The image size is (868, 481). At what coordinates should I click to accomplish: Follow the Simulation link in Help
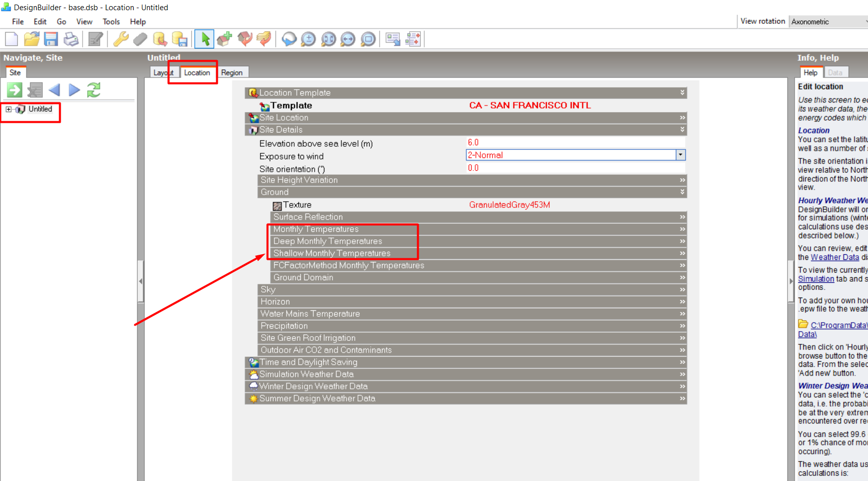coord(816,279)
